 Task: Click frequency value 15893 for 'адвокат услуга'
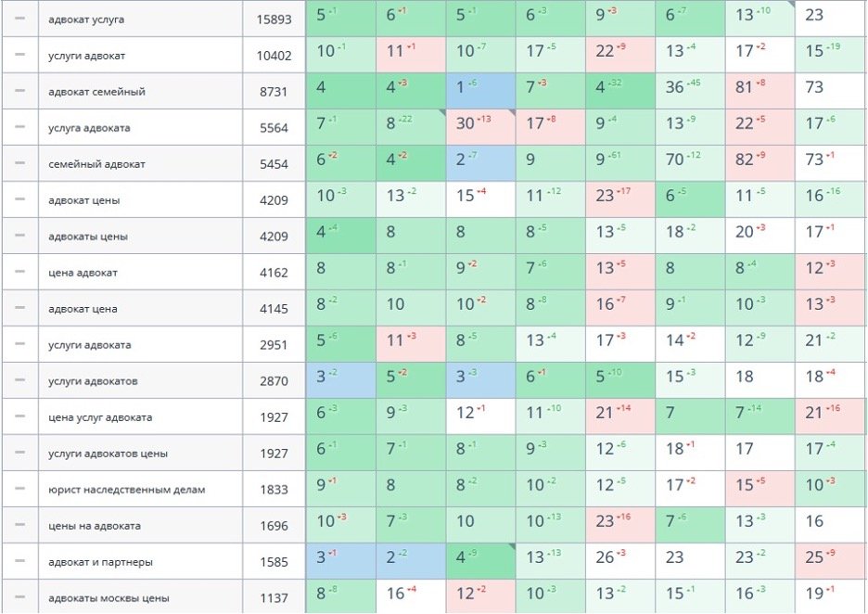274,19
